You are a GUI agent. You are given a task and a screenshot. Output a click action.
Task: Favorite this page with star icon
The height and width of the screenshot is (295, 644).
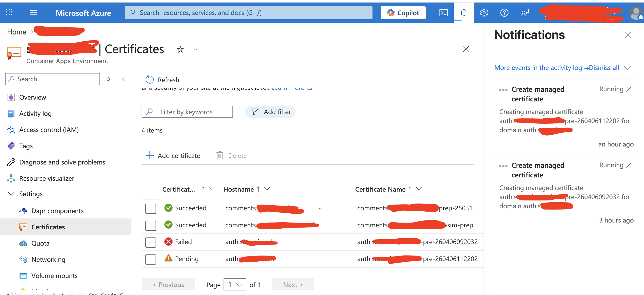(180, 49)
